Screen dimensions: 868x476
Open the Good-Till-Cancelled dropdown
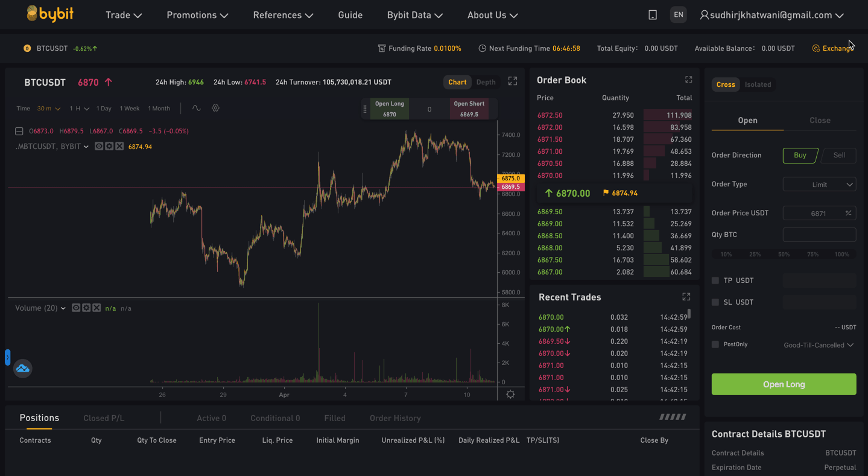819,345
